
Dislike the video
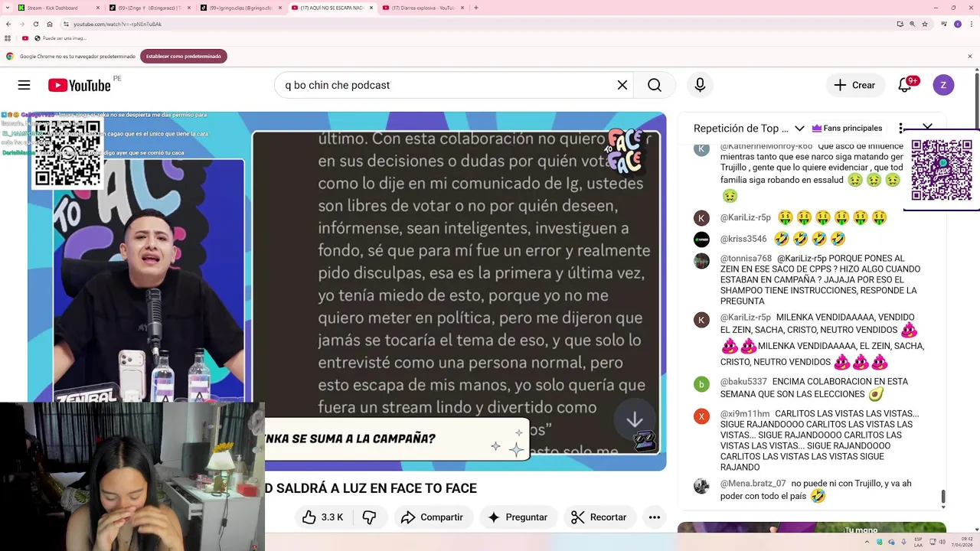(369, 517)
